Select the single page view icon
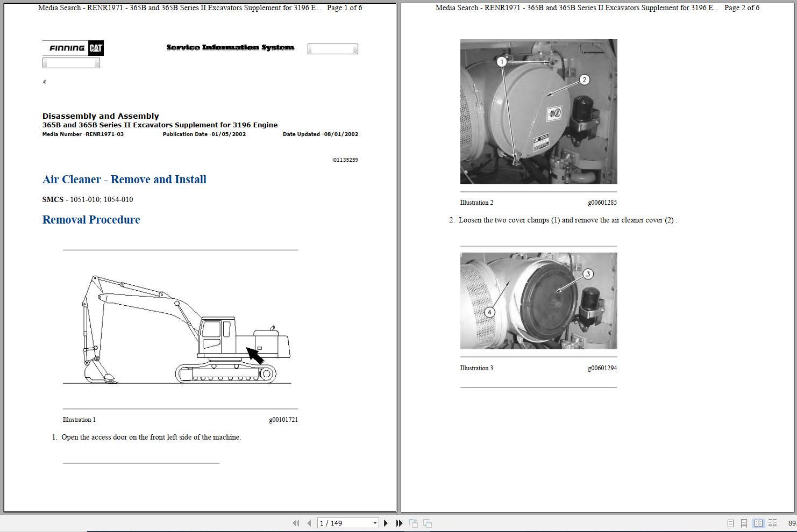 coord(731,523)
